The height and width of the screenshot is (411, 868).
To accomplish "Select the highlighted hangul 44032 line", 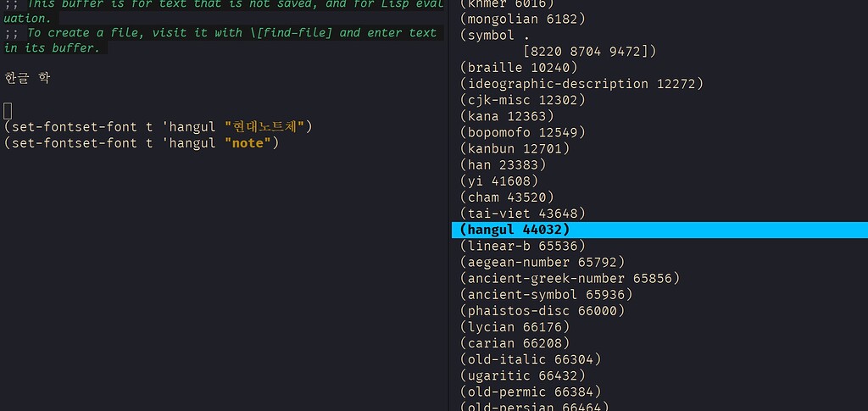I will pyautogui.click(x=515, y=230).
